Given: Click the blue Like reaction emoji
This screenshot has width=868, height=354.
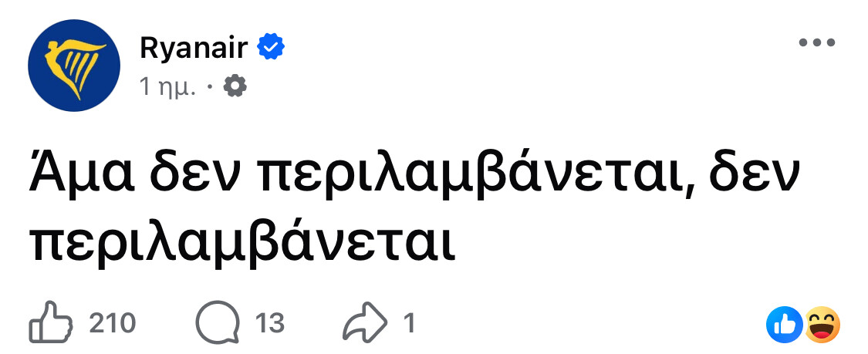Looking at the screenshot, I should 784,324.
